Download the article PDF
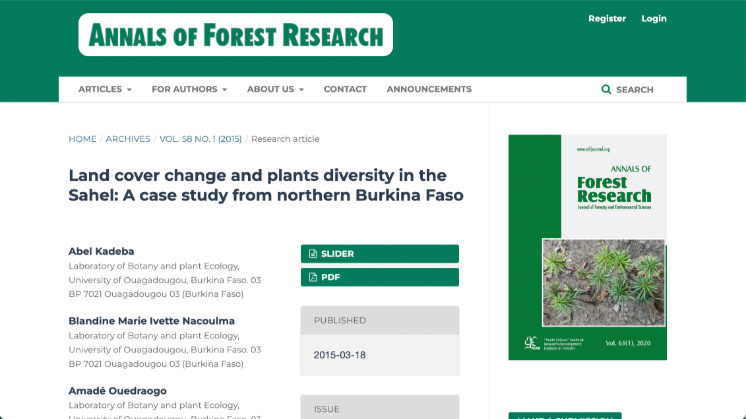Screen dimensions: 746x419 pyautogui.click(x=380, y=277)
